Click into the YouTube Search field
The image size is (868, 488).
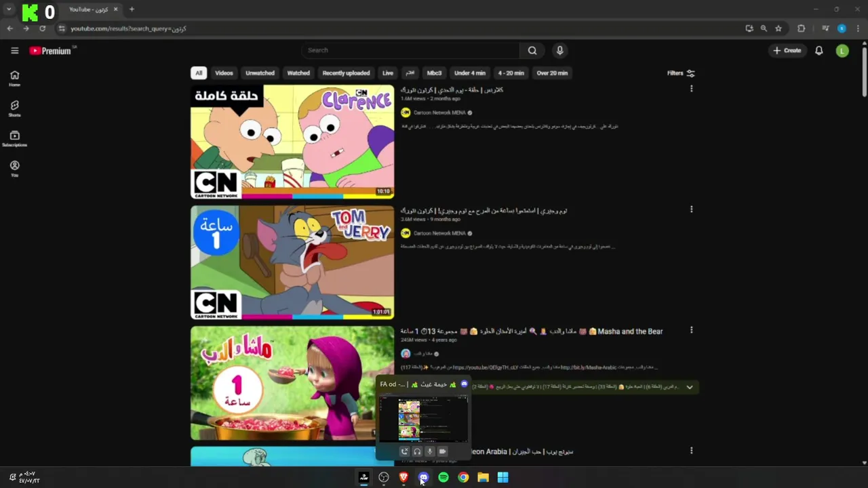[x=410, y=50]
